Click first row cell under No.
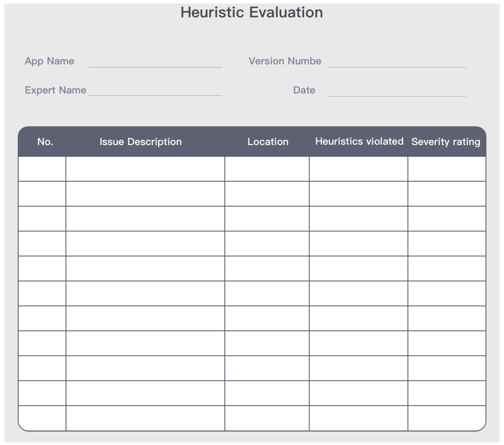Viewport: 504px width, 445px height. 42,169
